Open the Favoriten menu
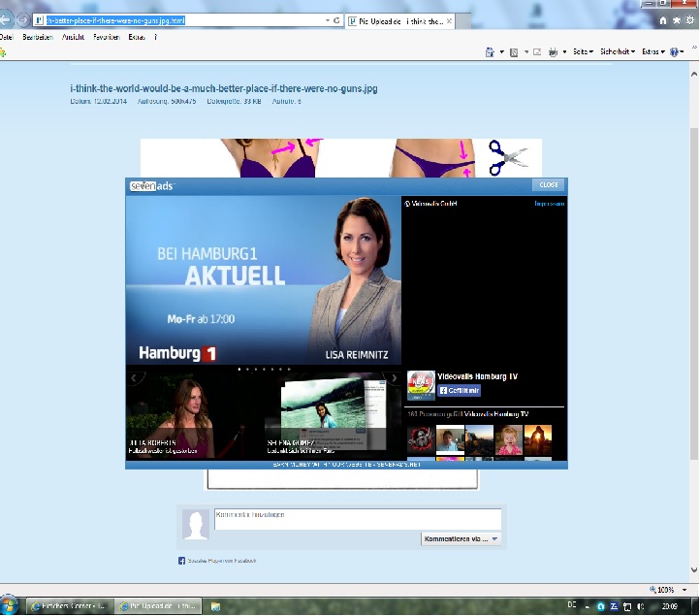 (x=107, y=37)
